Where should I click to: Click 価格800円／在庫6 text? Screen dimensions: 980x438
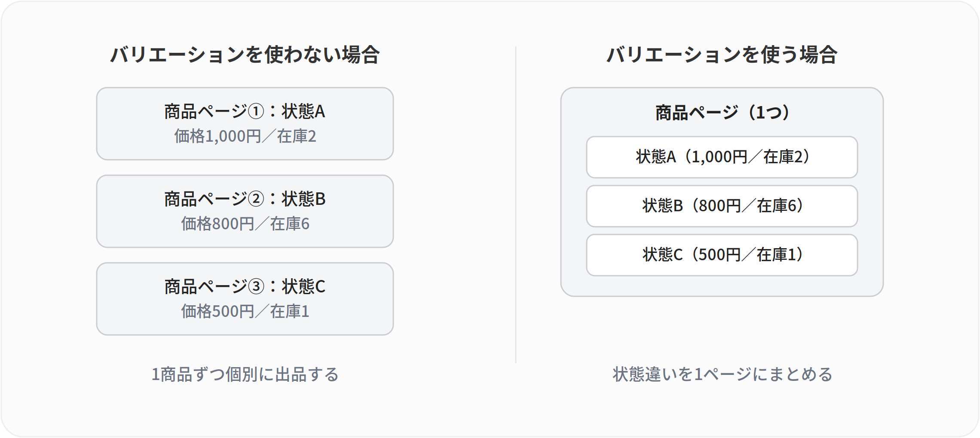click(245, 224)
